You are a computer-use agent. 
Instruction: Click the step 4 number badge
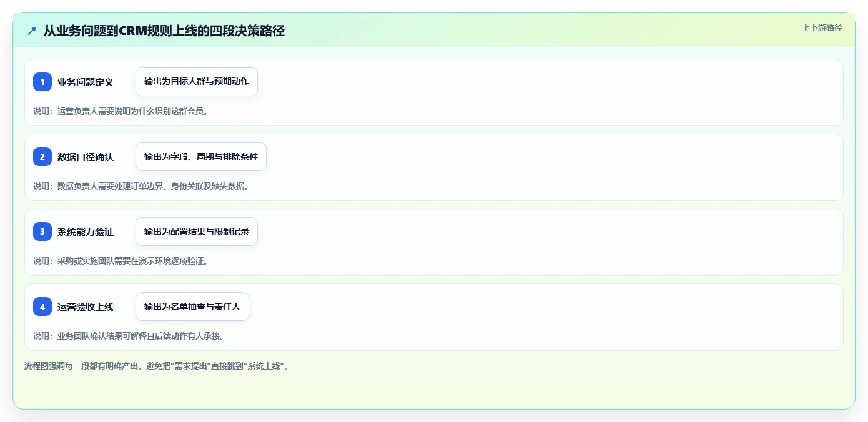tap(42, 307)
